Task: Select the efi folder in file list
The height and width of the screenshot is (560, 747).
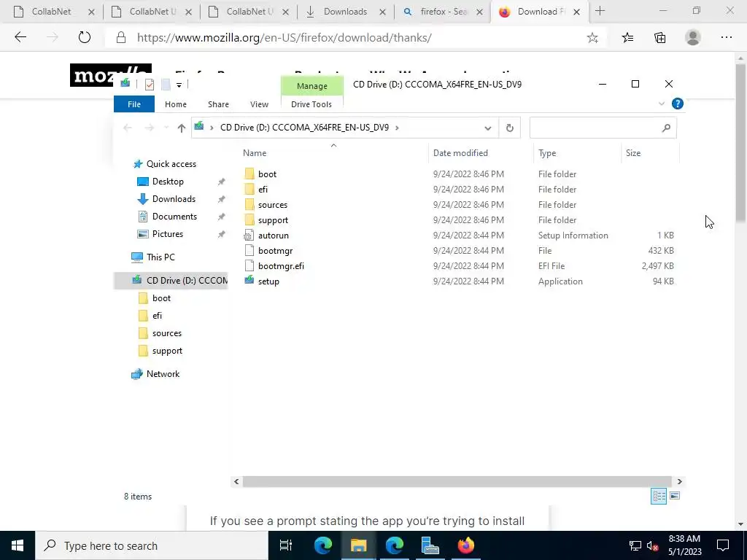Action: click(x=263, y=189)
